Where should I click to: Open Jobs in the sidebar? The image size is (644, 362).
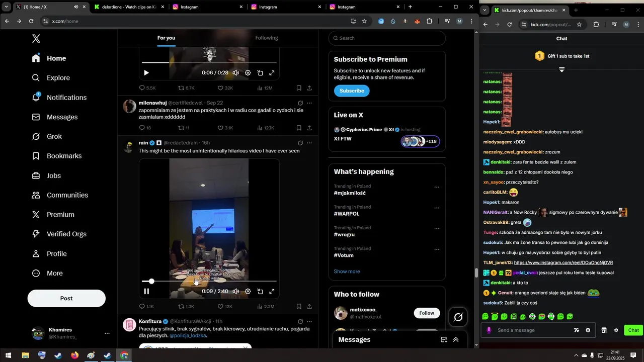(x=46, y=176)
